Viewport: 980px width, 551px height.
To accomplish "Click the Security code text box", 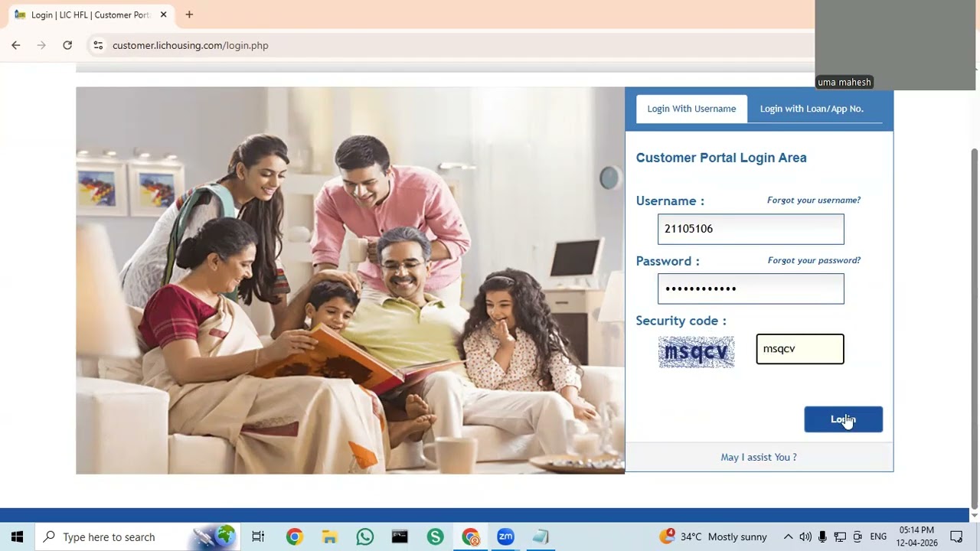I will [x=800, y=349].
